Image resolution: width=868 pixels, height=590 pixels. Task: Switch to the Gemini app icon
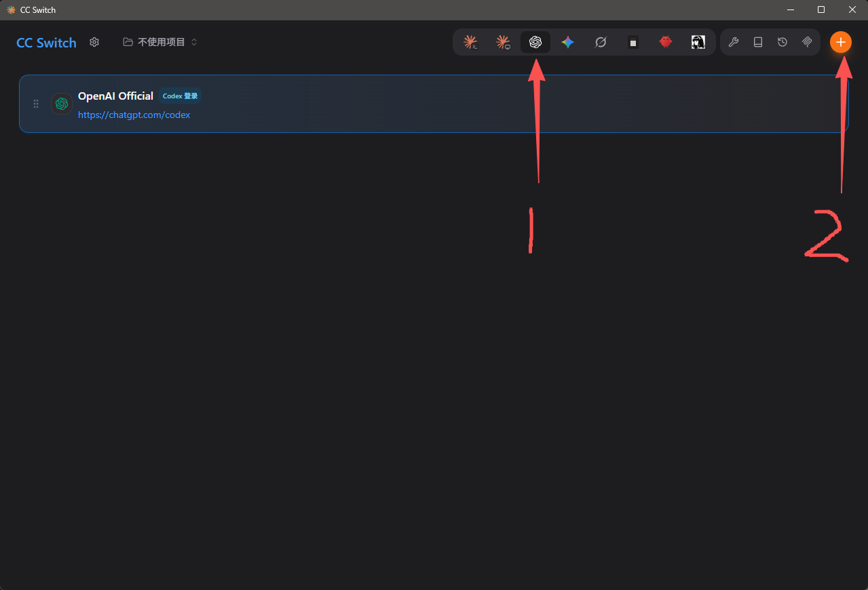568,42
